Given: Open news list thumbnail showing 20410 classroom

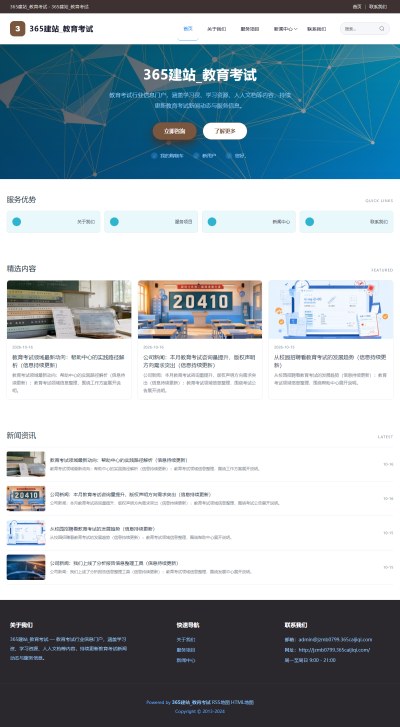Looking at the screenshot, I should (x=26, y=498).
